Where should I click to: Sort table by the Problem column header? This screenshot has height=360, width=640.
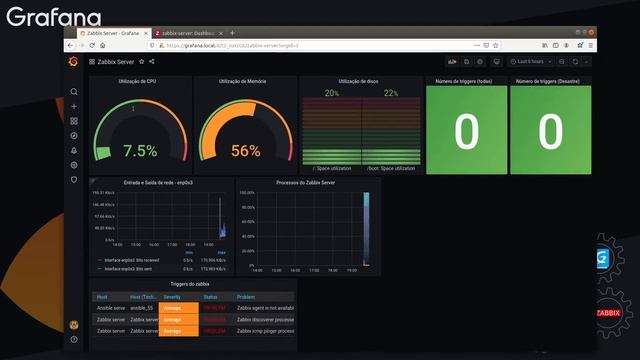[246, 297]
